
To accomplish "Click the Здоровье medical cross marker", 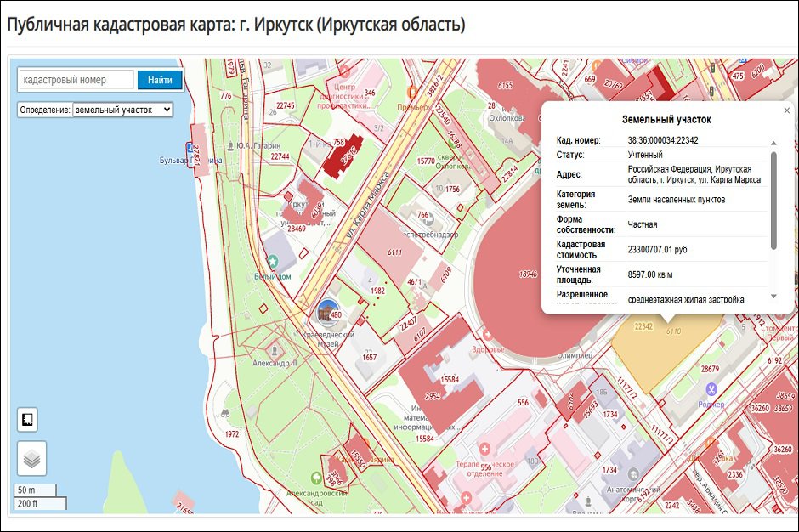I will (488, 336).
